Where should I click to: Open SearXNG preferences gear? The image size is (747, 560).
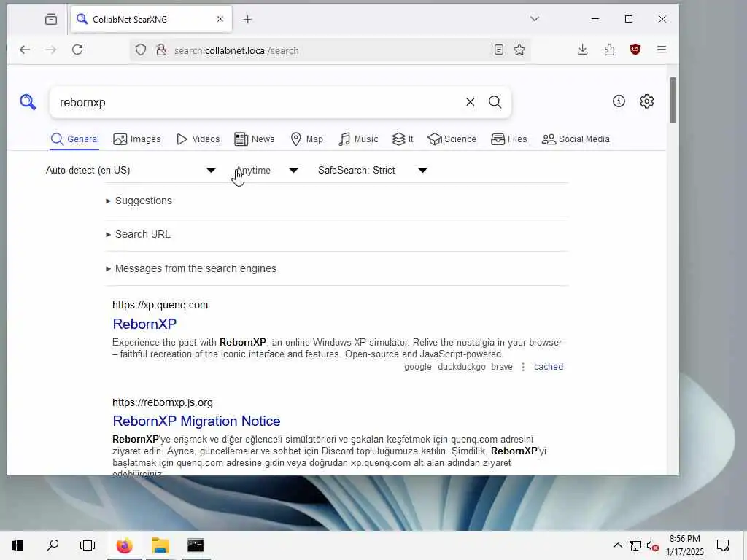(646, 101)
